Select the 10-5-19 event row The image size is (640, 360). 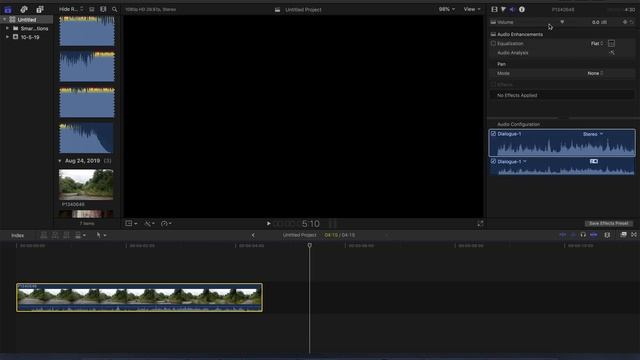tap(27, 37)
